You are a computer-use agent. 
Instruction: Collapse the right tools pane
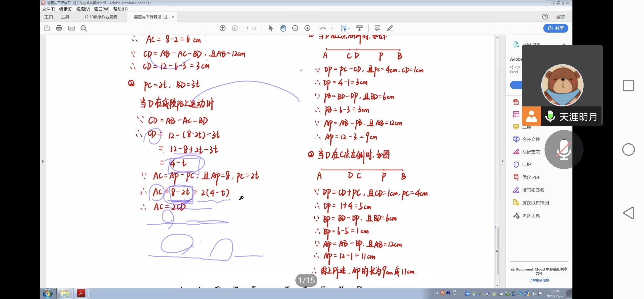point(502,161)
